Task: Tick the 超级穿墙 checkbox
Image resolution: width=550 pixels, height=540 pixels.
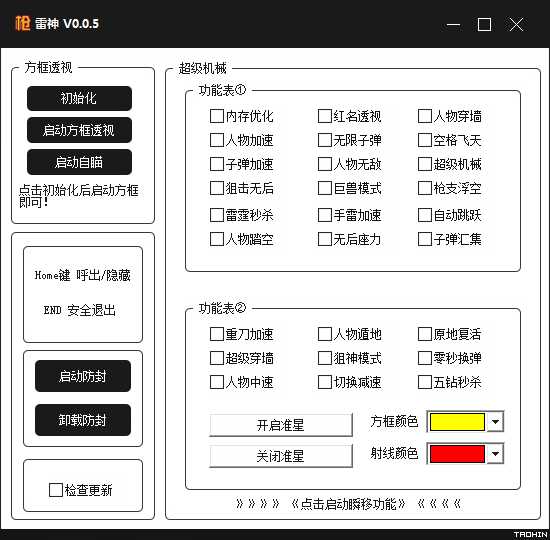Action: point(217,358)
